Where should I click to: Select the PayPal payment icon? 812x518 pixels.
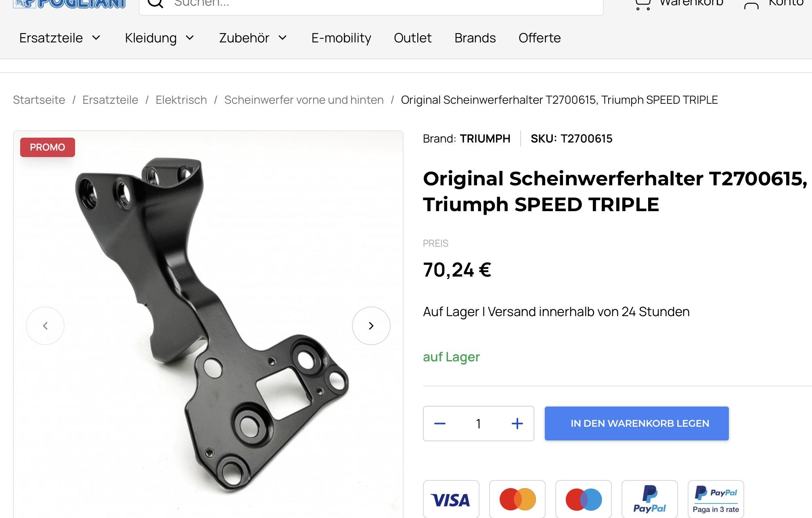(x=650, y=499)
